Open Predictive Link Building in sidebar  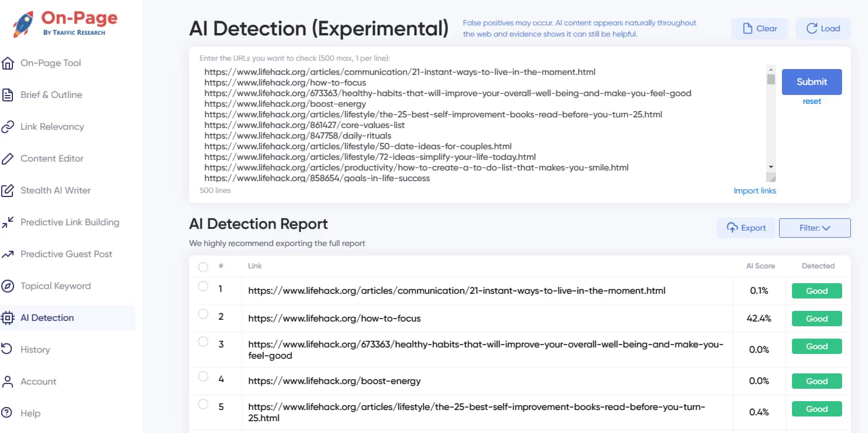point(70,222)
